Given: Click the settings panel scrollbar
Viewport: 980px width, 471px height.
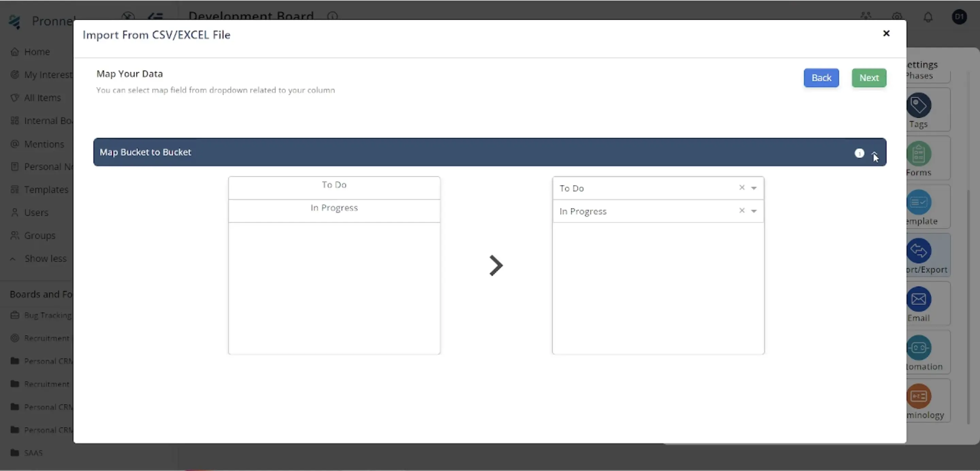Looking at the screenshot, I should pos(968,306).
